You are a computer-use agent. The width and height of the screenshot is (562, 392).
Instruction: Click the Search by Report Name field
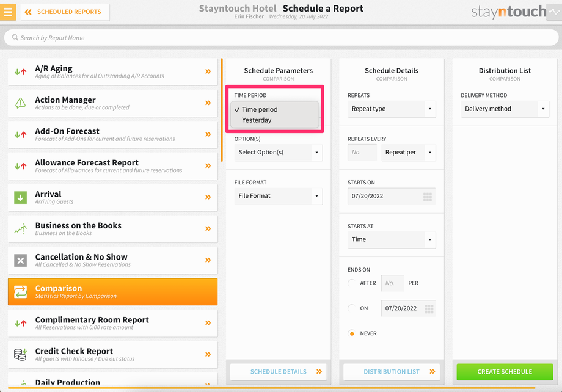click(x=281, y=38)
